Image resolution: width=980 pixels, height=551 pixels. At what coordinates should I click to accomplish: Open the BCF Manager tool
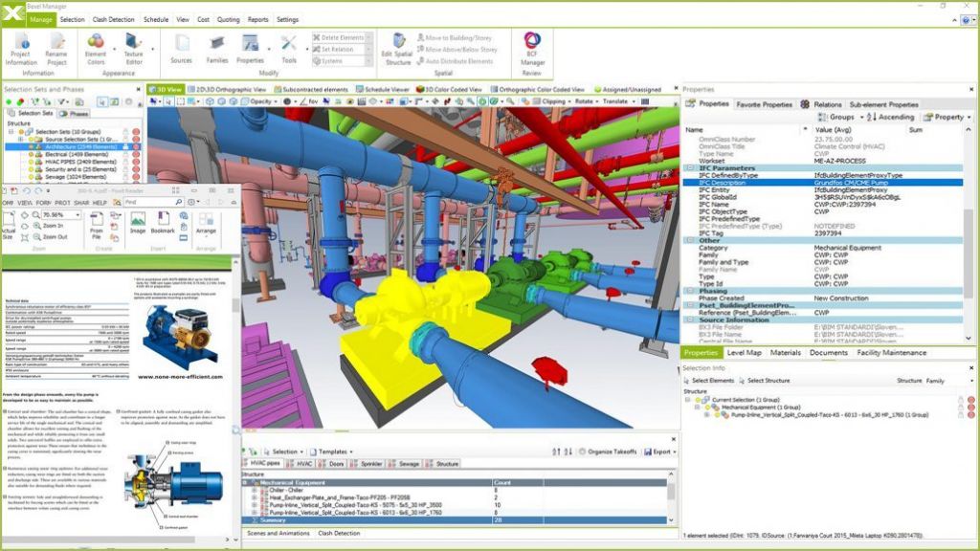click(x=532, y=49)
